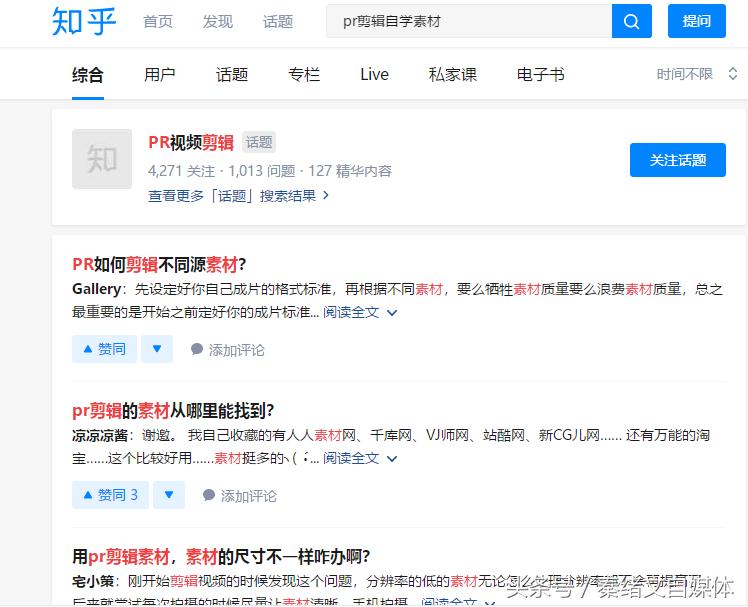Viewport: 748px width, 607px height.
Task: Open the 发现 nav link
Action: pos(218,21)
